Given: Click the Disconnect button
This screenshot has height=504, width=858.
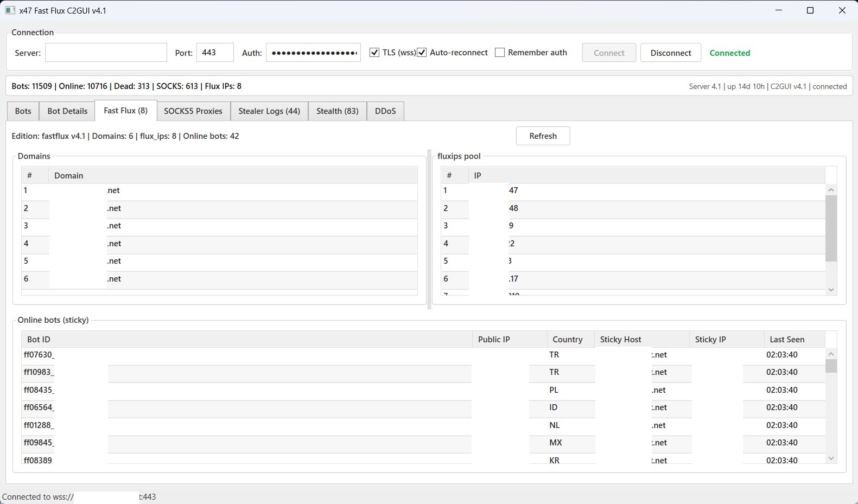Looking at the screenshot, I should [671, 53].
